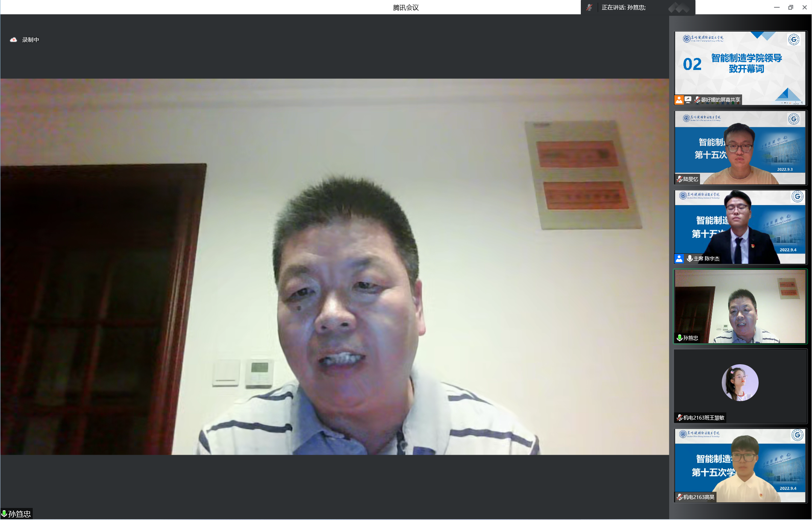Click green mic icon on 孙笪忠 thumbnail
Image resolution: width=812 pixels, height=520 pixels.
coord(680,338)
